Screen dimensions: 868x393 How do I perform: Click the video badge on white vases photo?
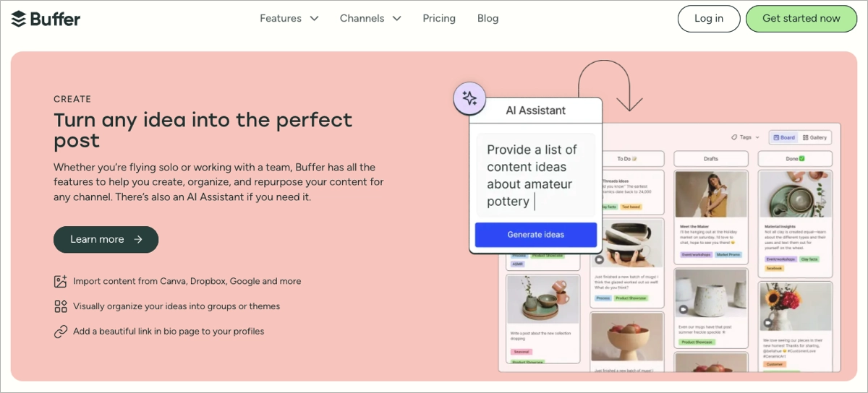684,309
